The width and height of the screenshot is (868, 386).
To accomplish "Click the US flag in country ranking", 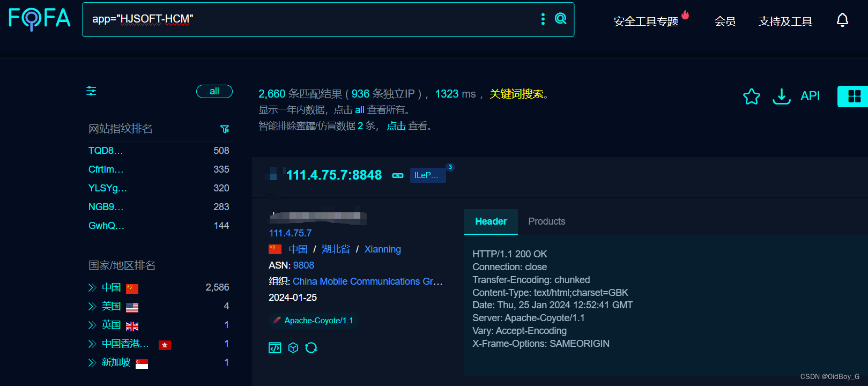I will pos(132,307).
